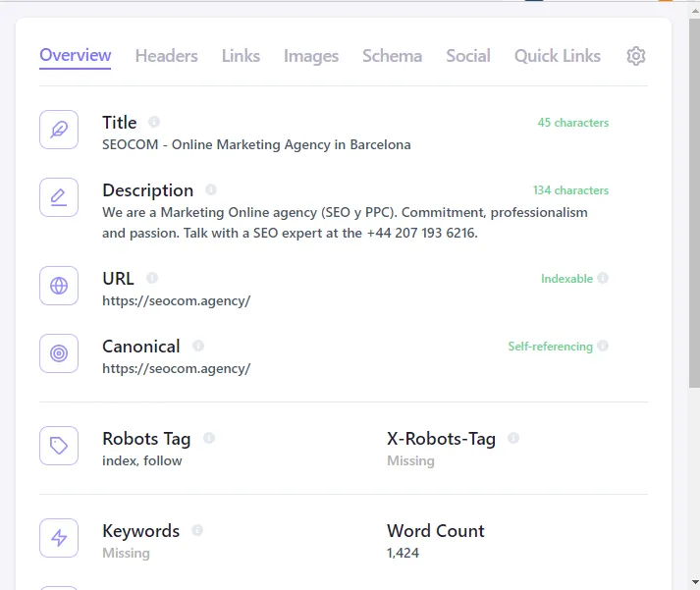Click the Word Count heading
Viewport: 700px width, 590px height.
pos(436,531)
